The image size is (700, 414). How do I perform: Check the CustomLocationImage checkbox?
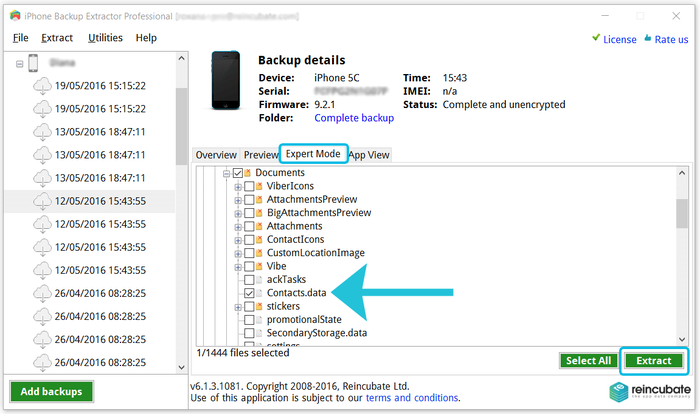pos(250,253)
